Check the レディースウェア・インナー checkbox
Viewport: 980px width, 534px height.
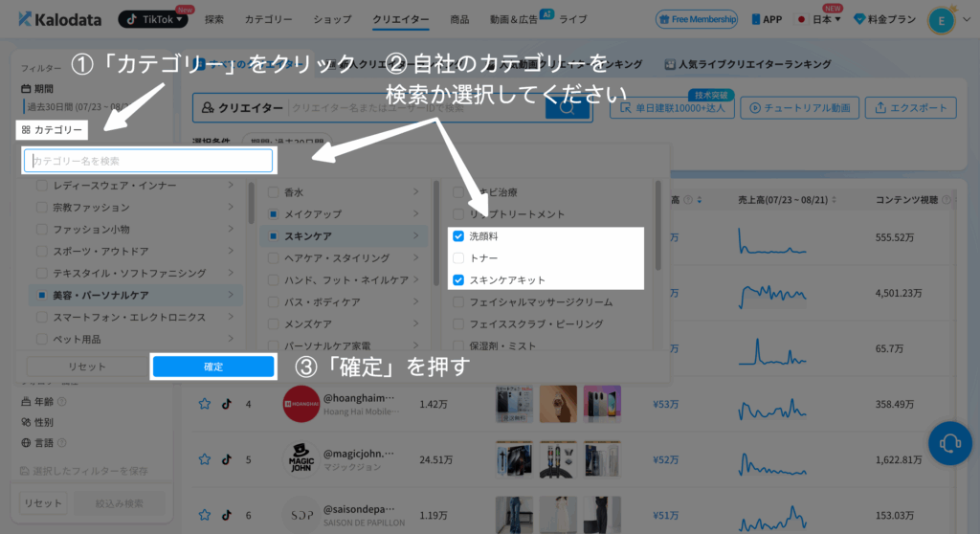[42, 185]
